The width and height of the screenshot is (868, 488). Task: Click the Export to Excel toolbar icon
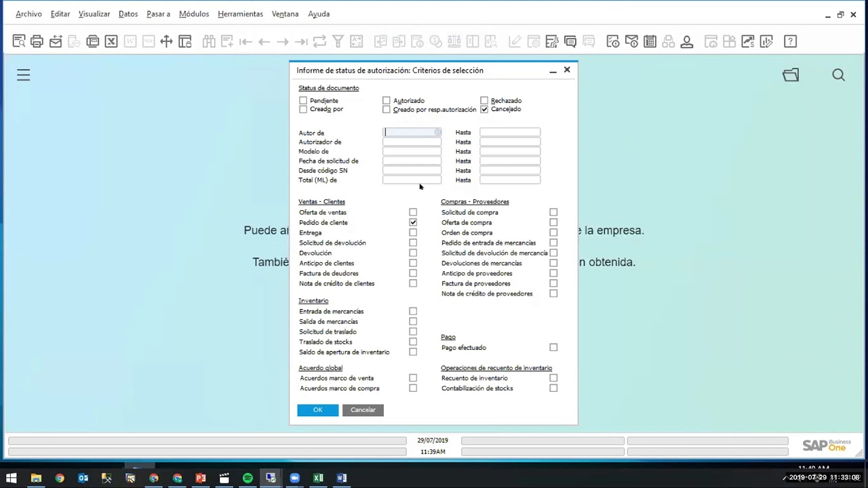click(111, 41)
